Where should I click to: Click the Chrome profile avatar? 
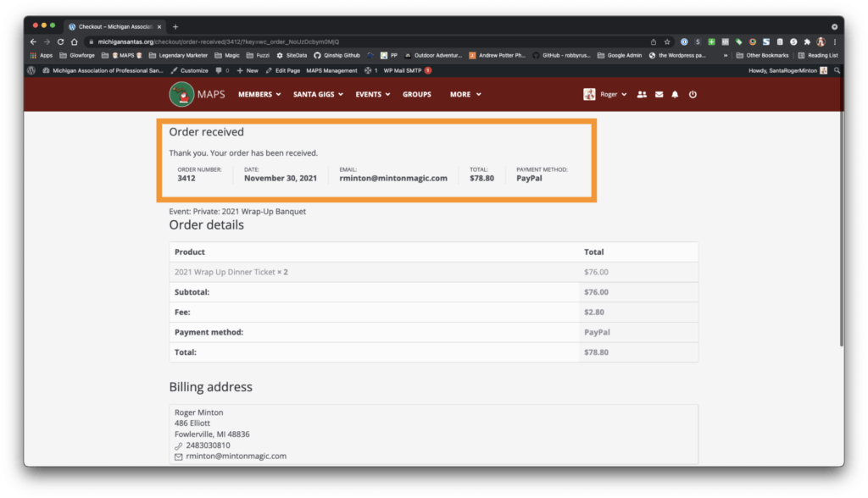tap(821, 42)
